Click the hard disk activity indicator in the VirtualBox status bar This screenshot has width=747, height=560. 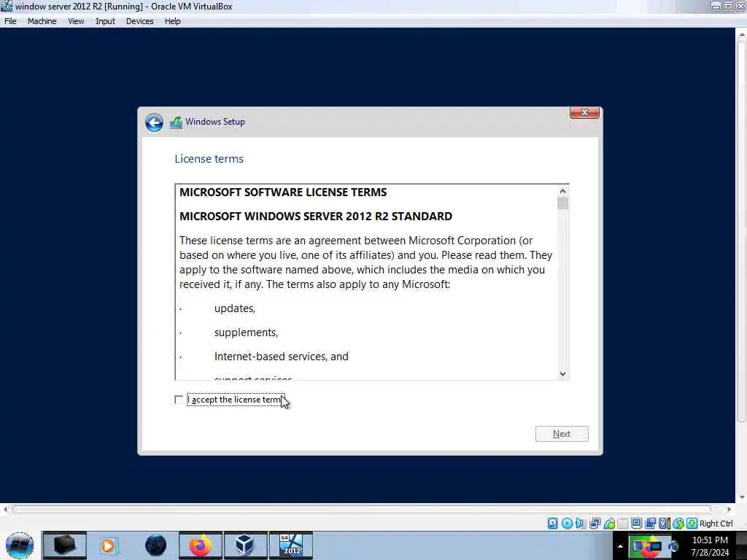click(x=553, y=524)
